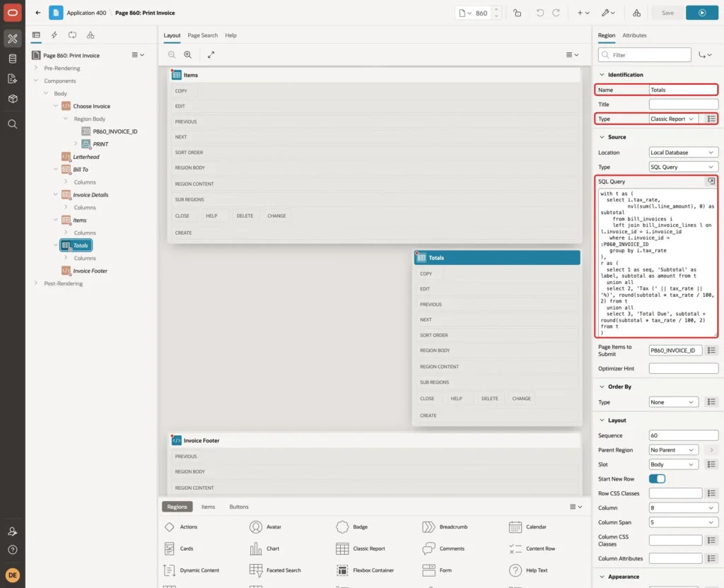Expand the Pre-Rendering tree node
The height and width of the screenshot is (588, 724).
coord(36,68)
